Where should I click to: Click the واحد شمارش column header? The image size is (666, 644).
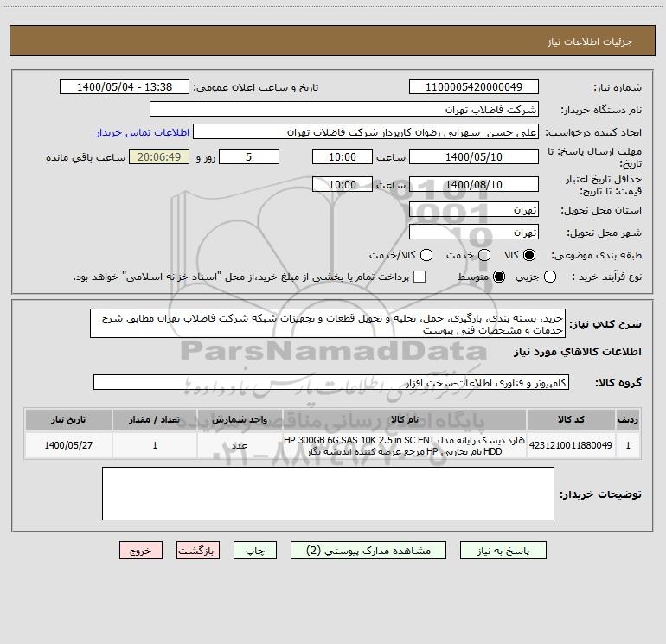pos(240,420)
